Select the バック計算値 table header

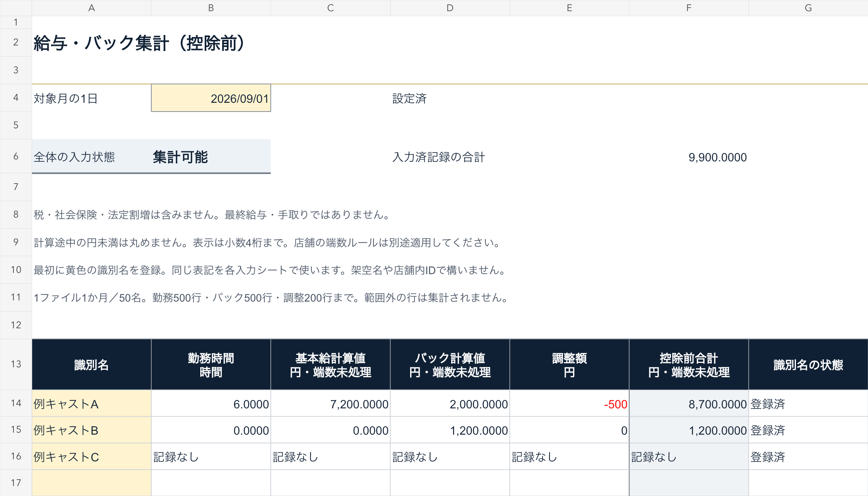450,365
